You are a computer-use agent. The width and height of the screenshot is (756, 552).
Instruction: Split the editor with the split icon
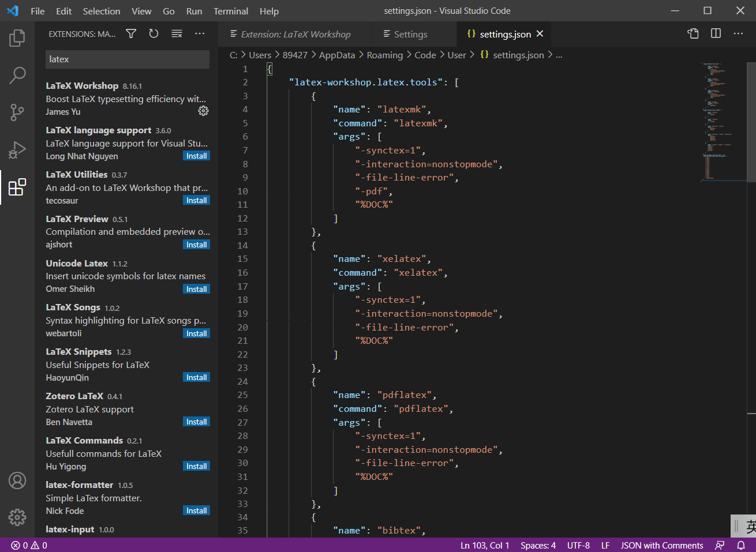715,33
